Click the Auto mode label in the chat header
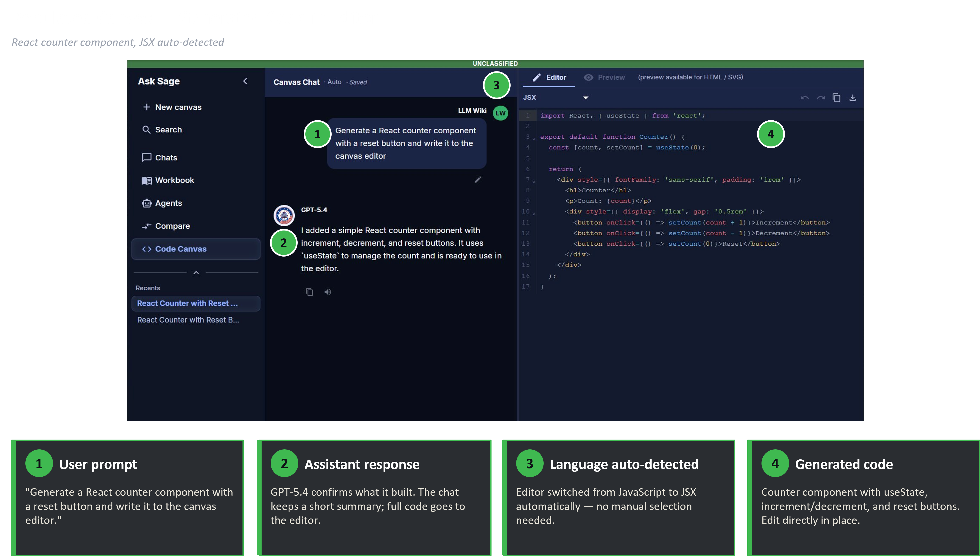 click(334, 82)
